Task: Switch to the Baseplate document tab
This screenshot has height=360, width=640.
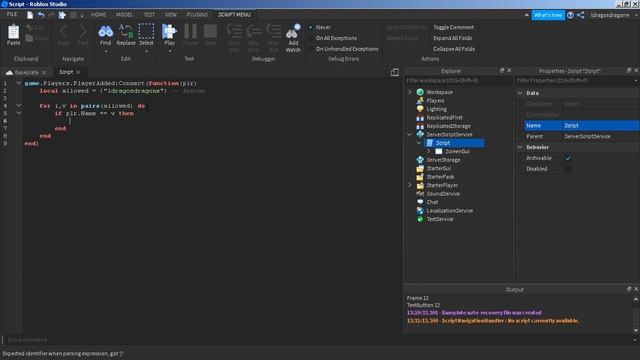Action: (27, 73)
